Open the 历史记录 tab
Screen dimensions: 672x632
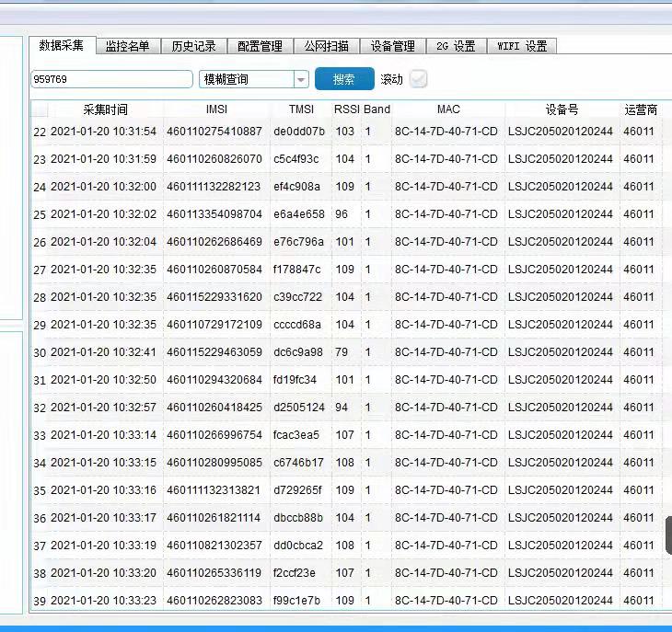tap(193, 46)
